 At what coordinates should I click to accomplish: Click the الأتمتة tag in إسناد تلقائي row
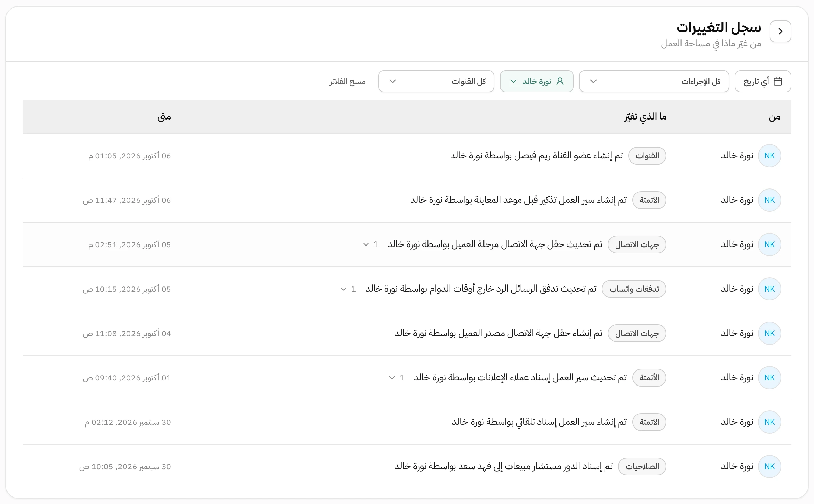tap(649, 422)
